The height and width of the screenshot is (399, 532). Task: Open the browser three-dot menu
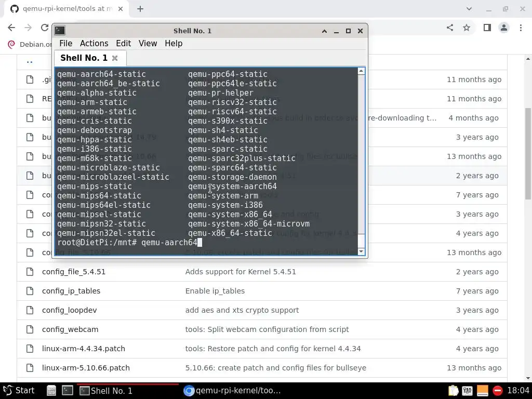pos(521,28)
